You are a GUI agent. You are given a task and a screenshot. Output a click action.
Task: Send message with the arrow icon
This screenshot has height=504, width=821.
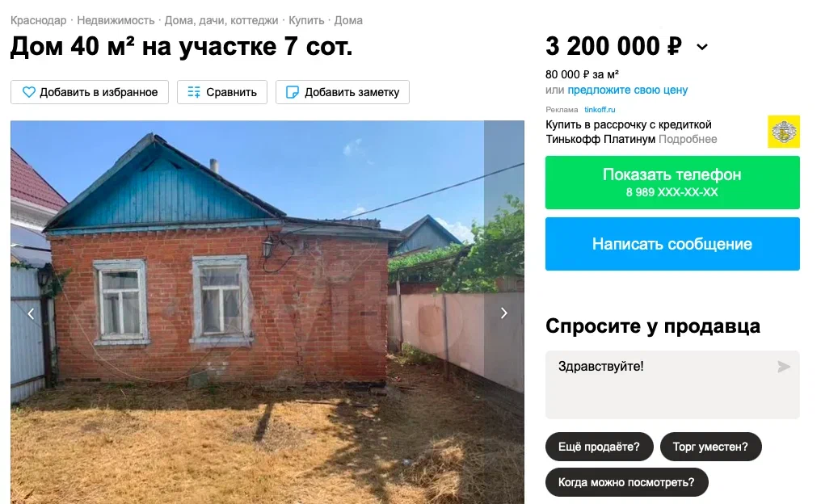pos(783,367)
